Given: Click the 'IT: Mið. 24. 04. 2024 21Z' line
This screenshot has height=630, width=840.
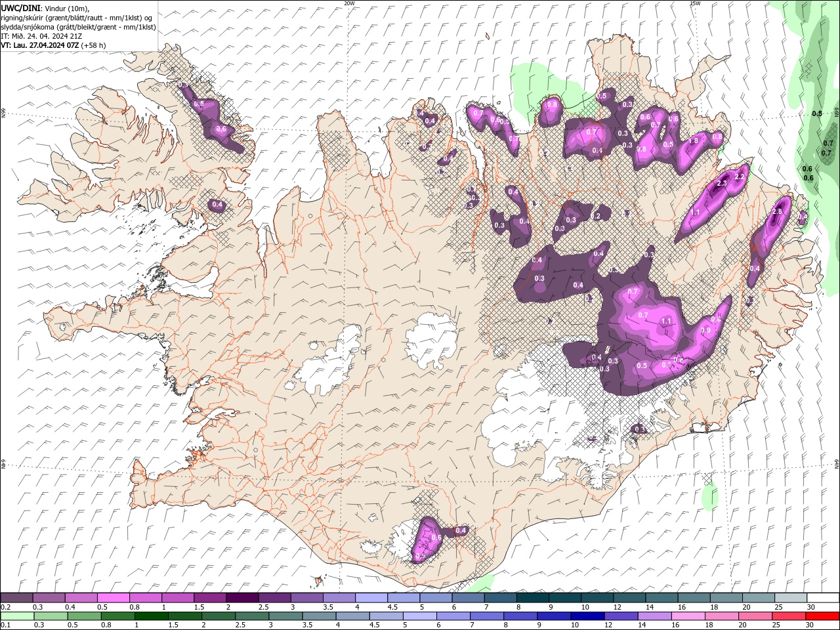Looking at the screenshot, I should click(41, 36).
